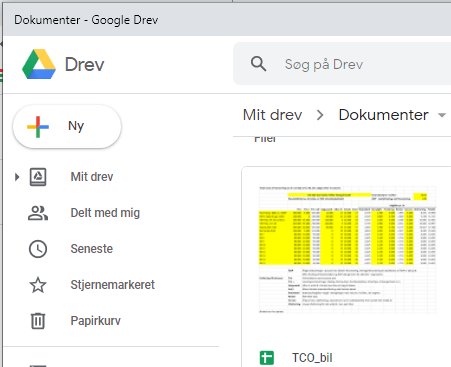Click the TCO_bil Sheets file icon
The image size is (451, 367).
(x=267, y=358)
